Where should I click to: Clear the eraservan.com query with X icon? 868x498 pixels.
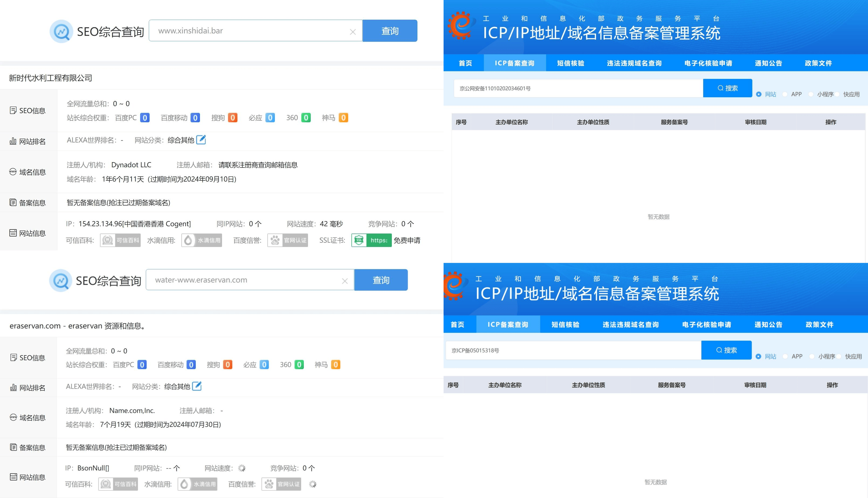pos(344,281)
